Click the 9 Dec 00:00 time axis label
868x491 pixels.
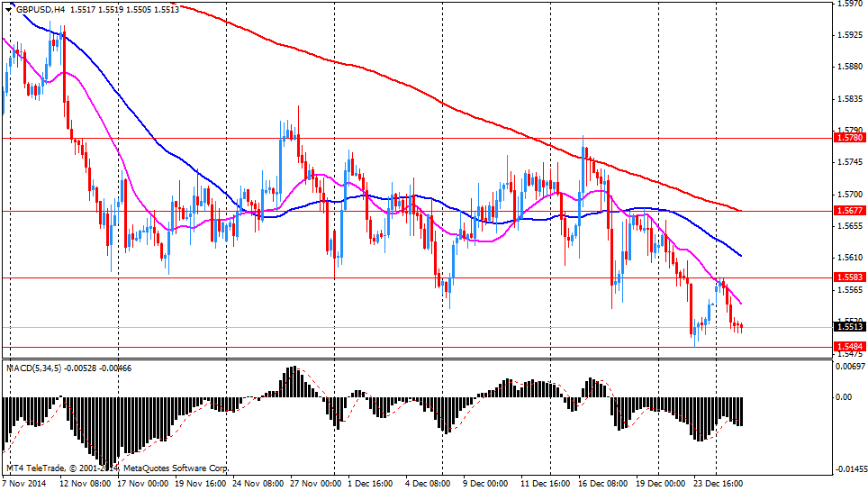(x=489, y=484)
